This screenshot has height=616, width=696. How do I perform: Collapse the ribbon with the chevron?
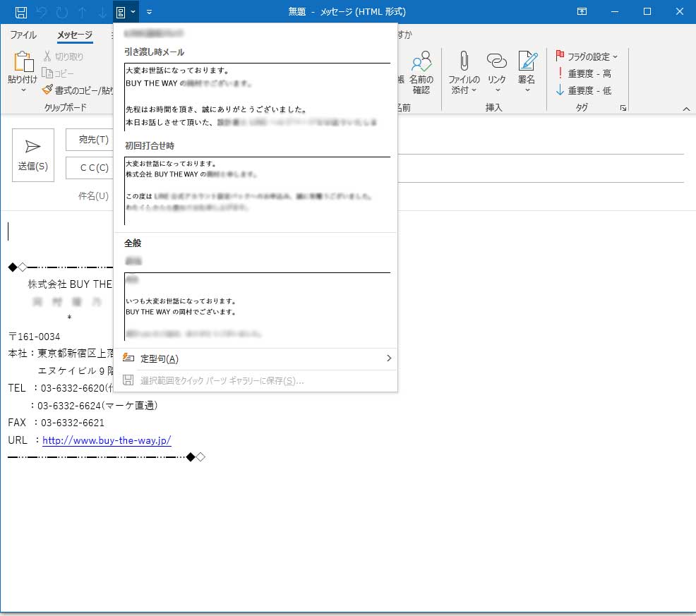click(686, 109)
